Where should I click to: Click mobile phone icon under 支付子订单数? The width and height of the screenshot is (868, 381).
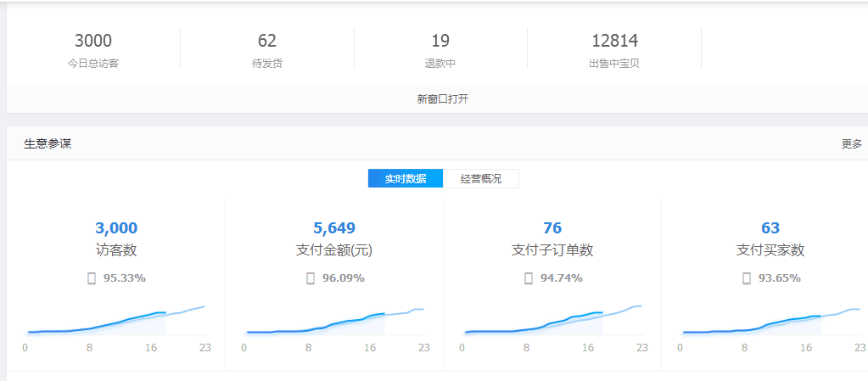point(529,278)
